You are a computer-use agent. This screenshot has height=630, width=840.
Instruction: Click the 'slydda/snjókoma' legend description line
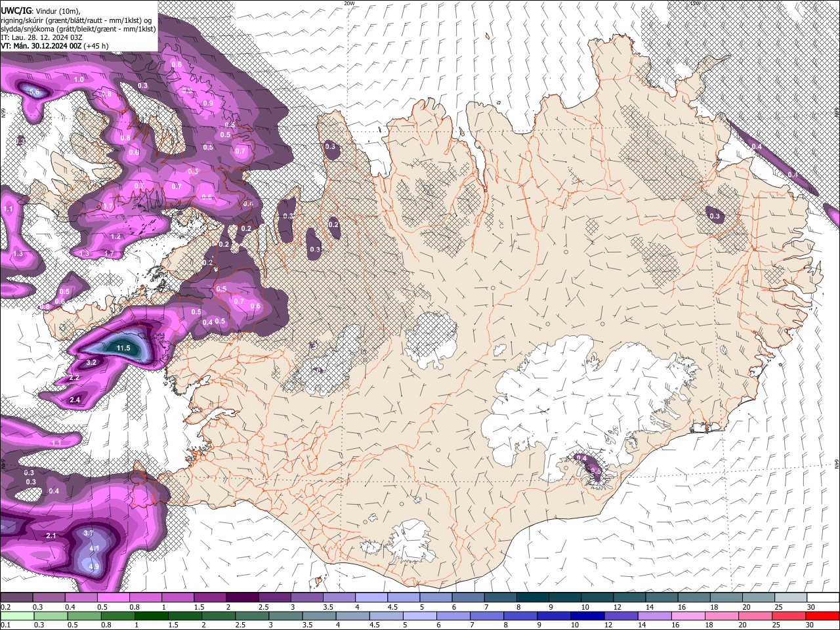point(78,29)
